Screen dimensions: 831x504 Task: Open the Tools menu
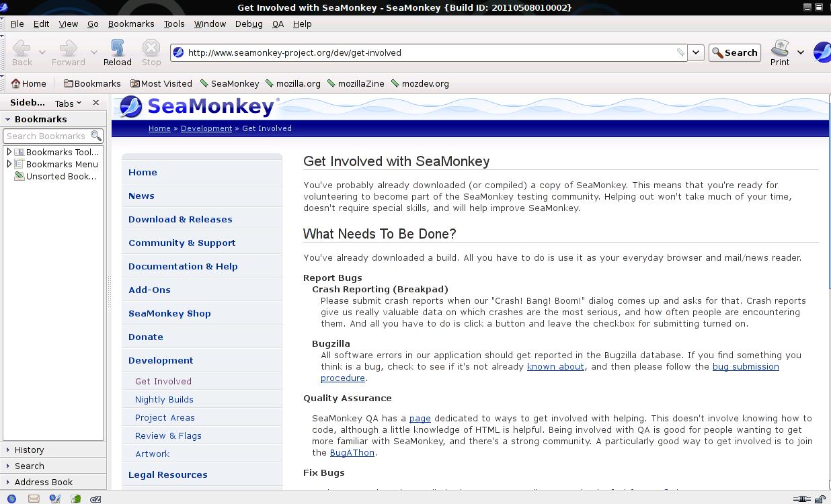click(173, 24)
